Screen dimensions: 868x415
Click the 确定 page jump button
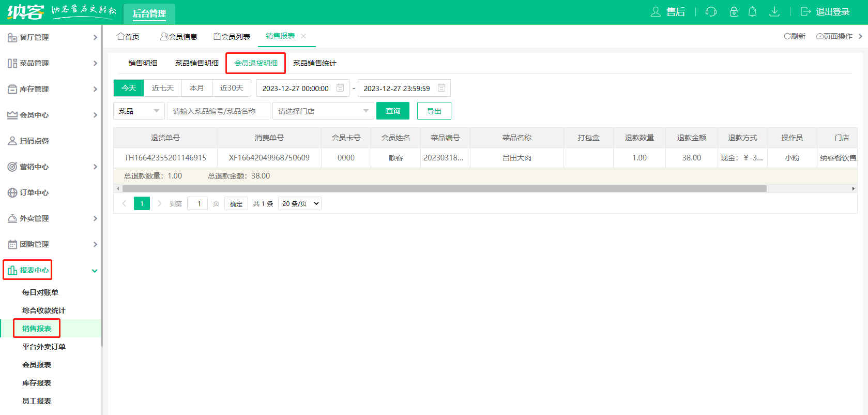pyautogui.click(x=236, y=204)
